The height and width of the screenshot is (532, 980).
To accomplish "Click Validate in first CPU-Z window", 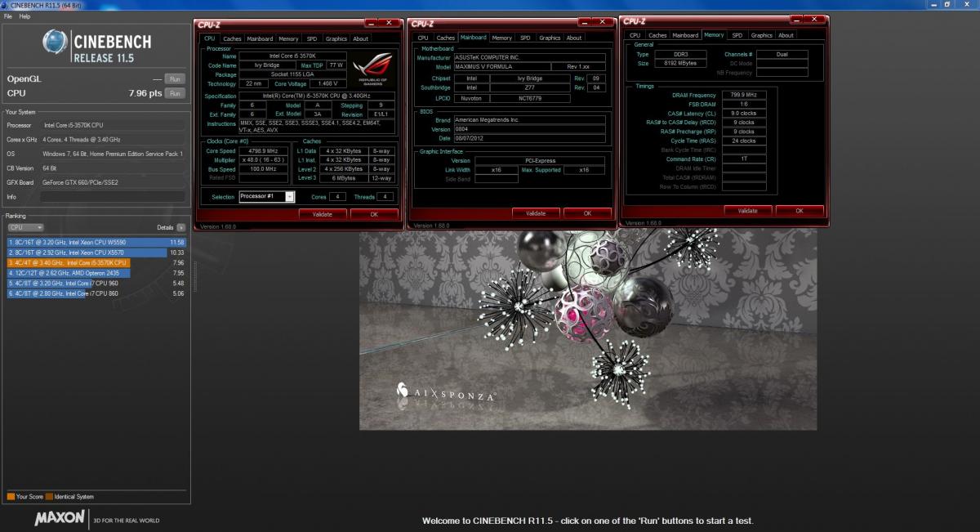I will click(323, 213).
